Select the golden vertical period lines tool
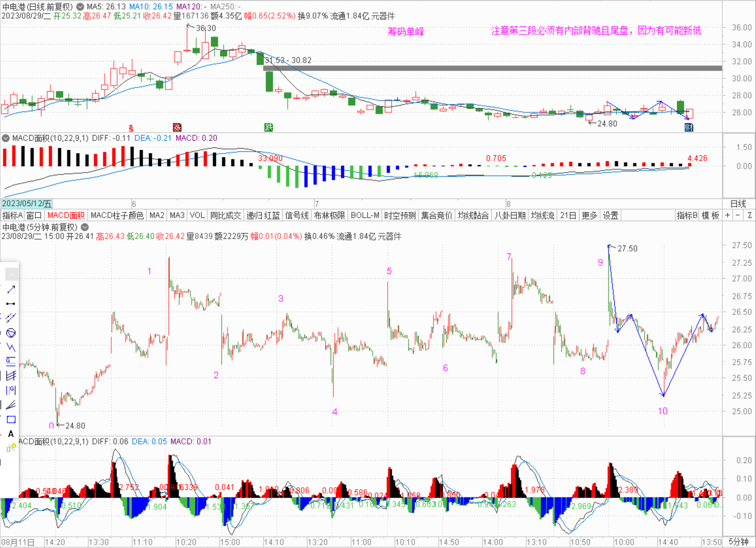 point(11,390)
